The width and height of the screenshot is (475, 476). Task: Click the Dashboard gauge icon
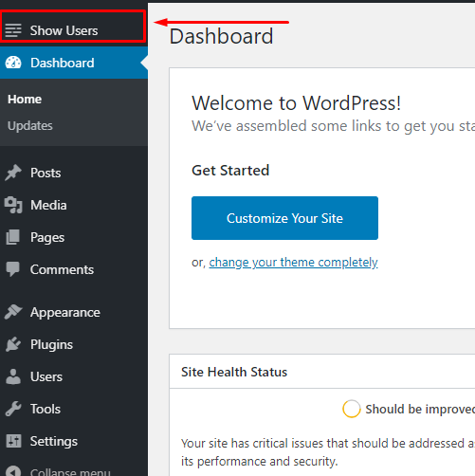pos(13,63)
